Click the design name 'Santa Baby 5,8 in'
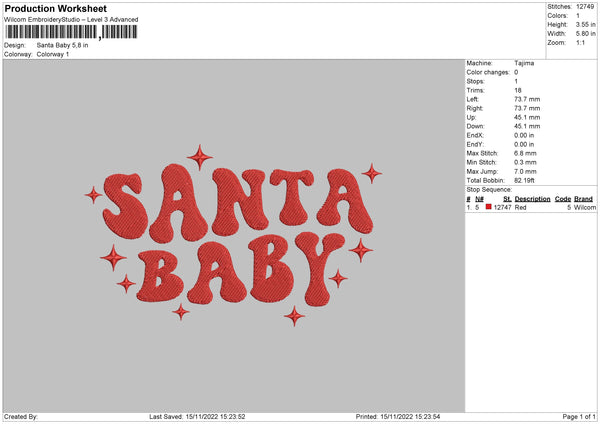Viewport: 600px width, 424px height. [62, 45]
